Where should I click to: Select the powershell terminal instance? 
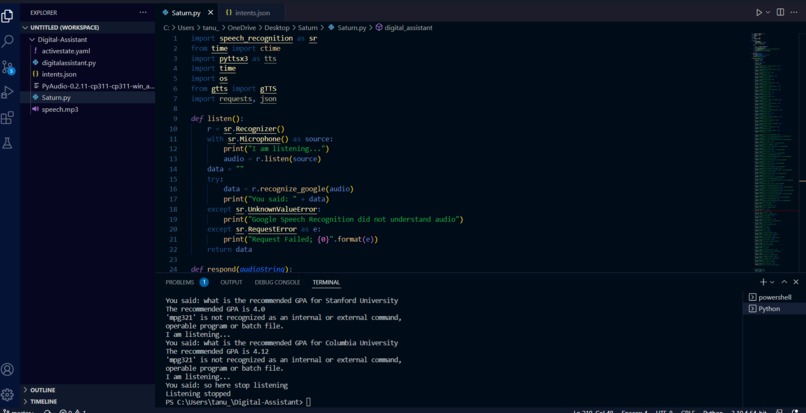[774, 297]
